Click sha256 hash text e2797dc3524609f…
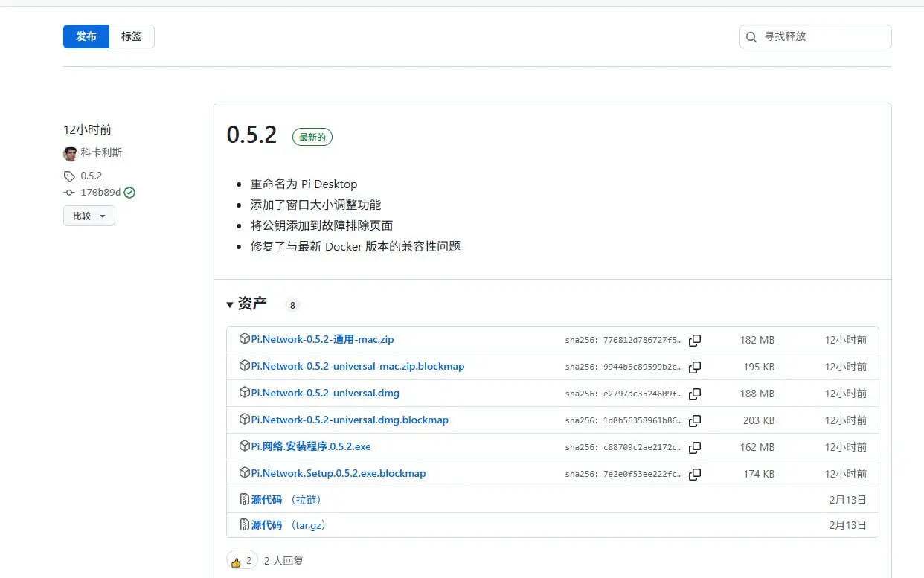This screenshot has width=924, height=578. [x=623, y=394]
